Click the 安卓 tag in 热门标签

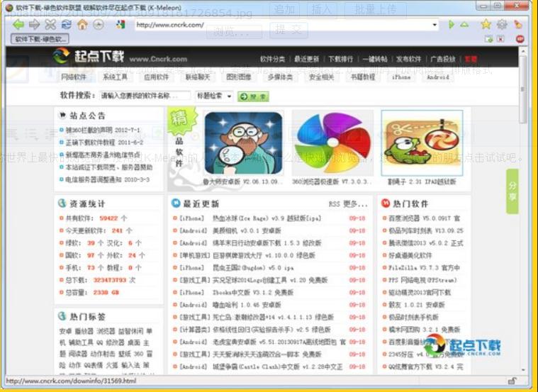coord(65,331)
